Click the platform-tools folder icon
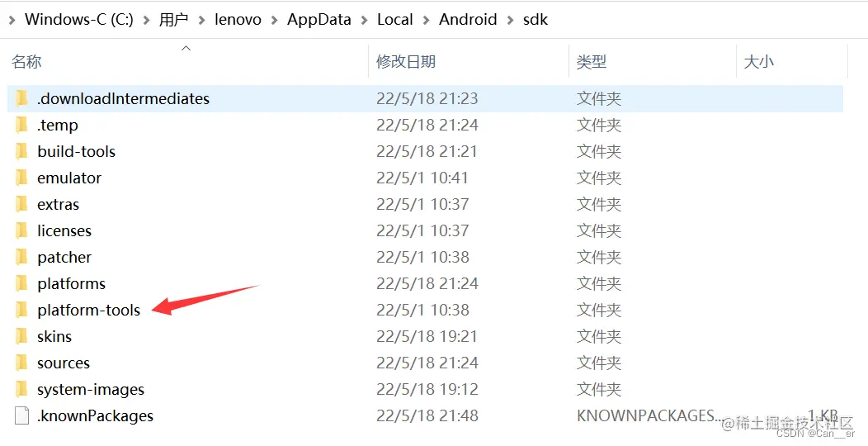The image size is (868, 446). [21, 310]
